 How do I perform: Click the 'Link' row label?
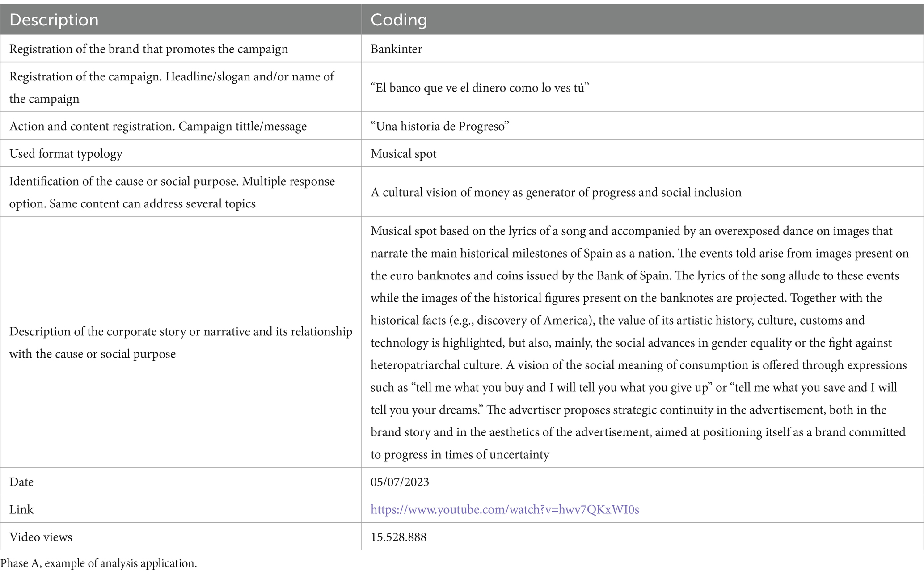click(21, 509)
